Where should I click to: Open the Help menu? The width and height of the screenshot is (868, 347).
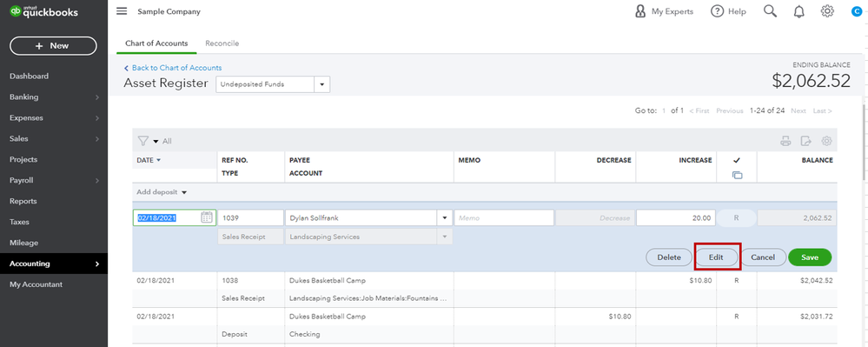[728, 11]
